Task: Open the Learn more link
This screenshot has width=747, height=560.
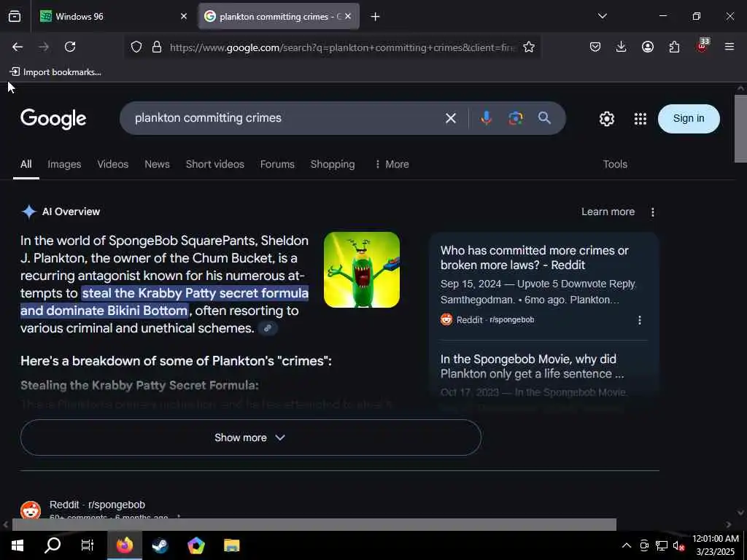Action: [608, 212]
